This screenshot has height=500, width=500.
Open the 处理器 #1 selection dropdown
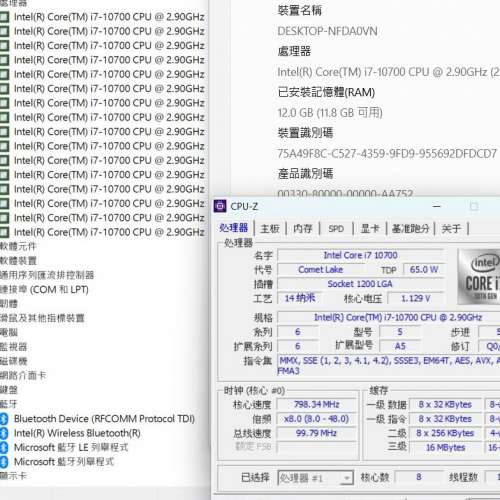(x=315, y=478)
